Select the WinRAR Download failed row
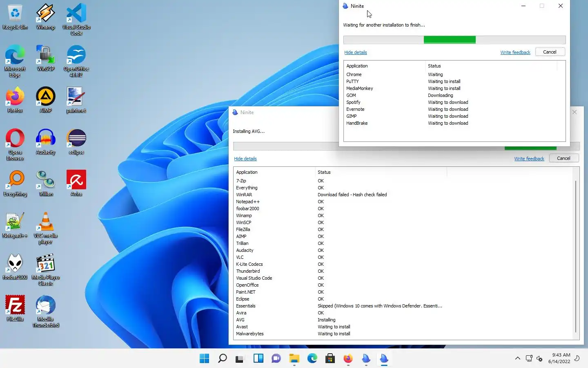Image resolution: width=588 pixels, height=368 pixels. click(403, 195)
